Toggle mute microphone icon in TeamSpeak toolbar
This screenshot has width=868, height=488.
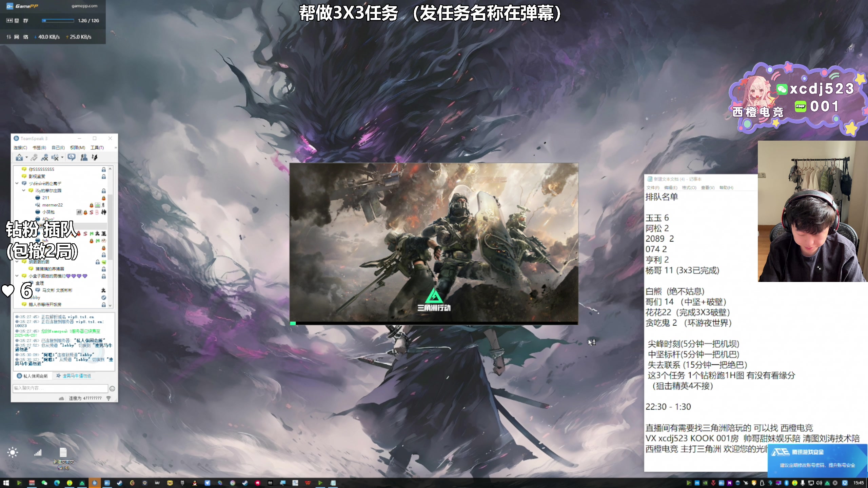[45, 157]
